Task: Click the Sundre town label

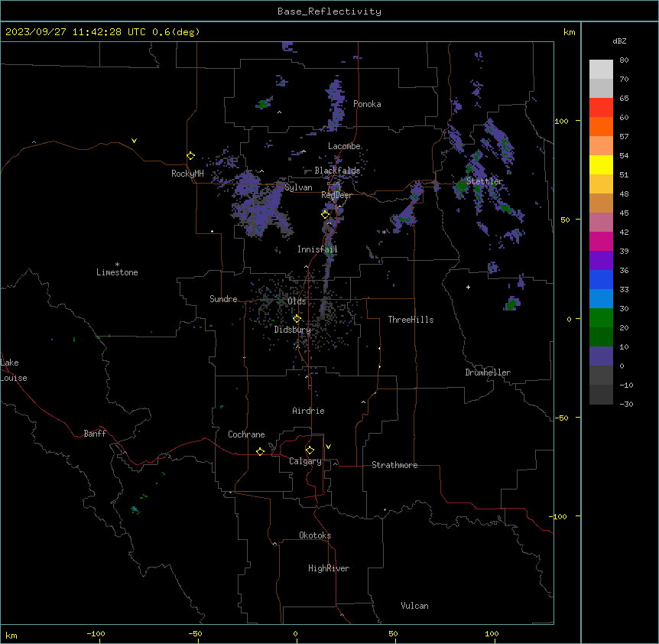Action: (223, 299)
